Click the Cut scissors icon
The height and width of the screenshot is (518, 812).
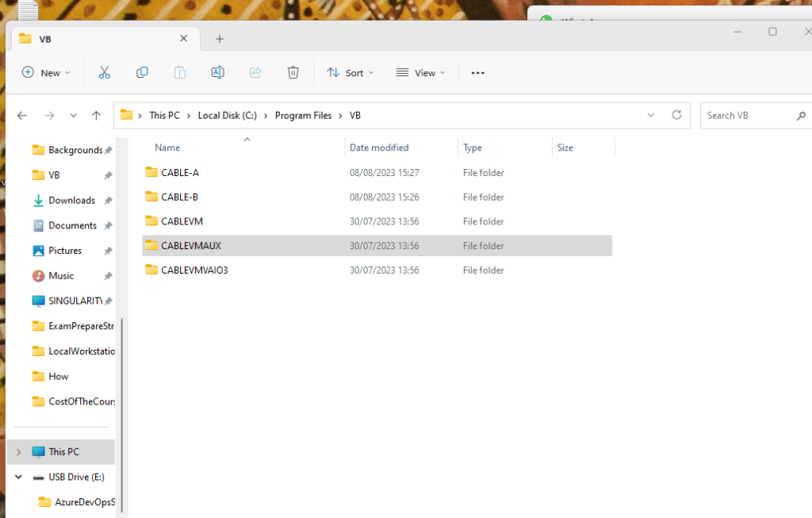[x=104, y=72]
